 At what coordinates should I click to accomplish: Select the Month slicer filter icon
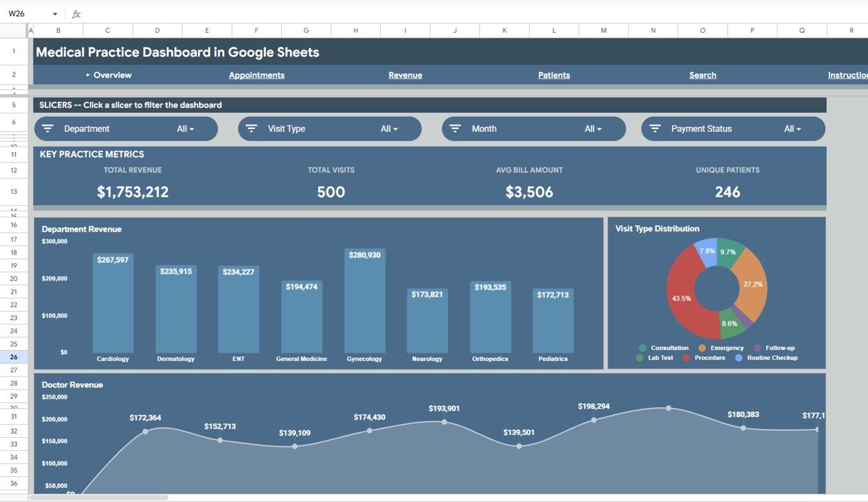click(455, 128)
